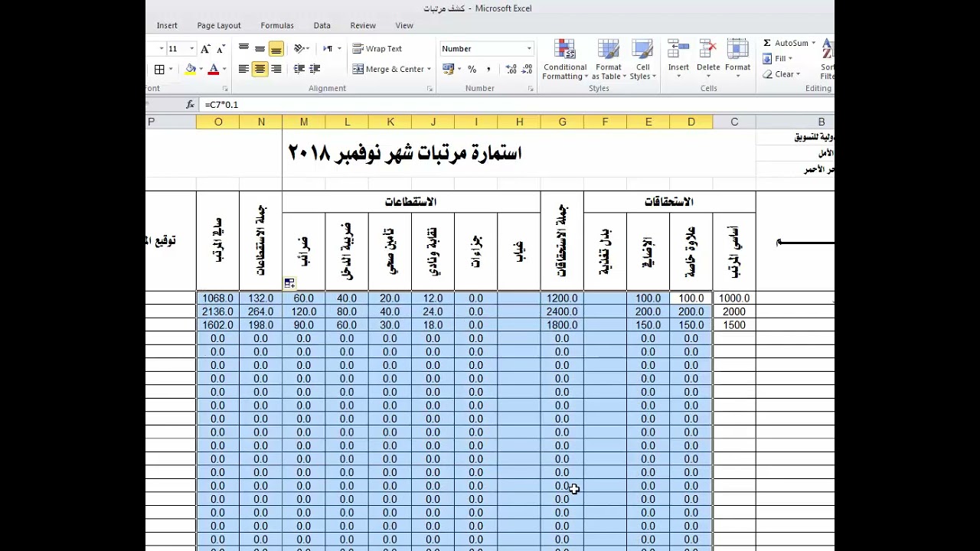Image resolution: width=980 pixels, height=551 pixels.
Task: Switch to the Data tab
Action: tap(322, 25)
